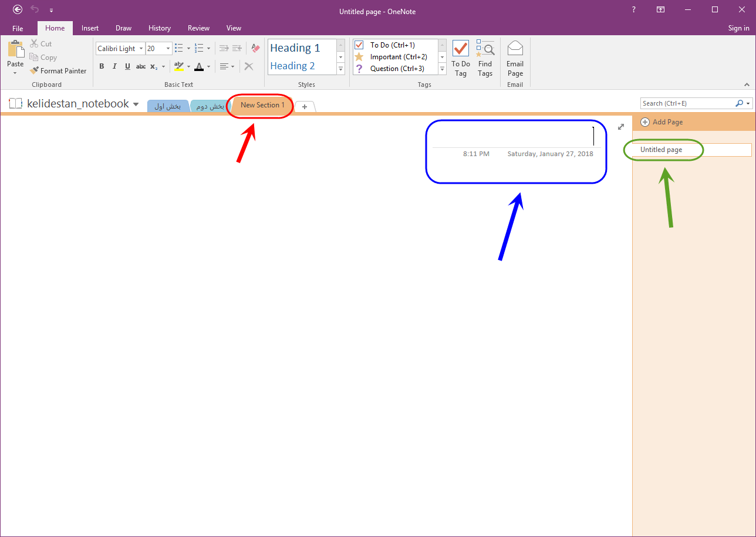Expand the subscript/superscript arrow
Viewport: 756px width, 537px height.
tap(163, 66)
